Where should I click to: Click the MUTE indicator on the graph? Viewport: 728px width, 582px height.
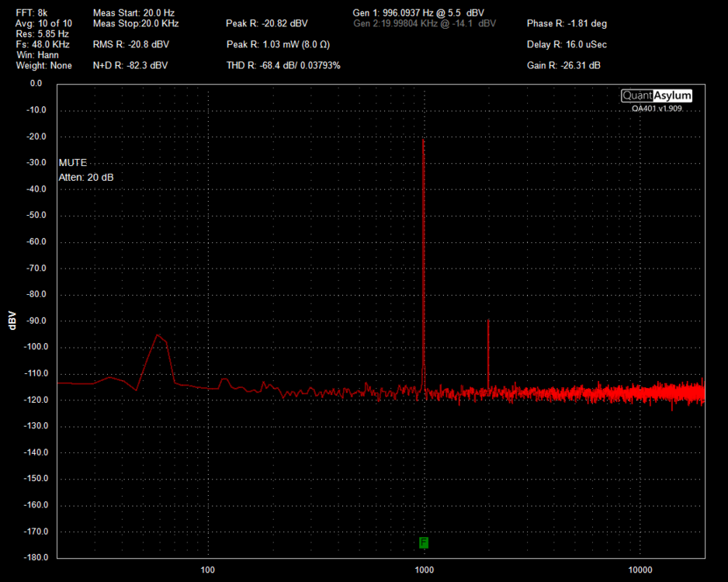(73, 163)
